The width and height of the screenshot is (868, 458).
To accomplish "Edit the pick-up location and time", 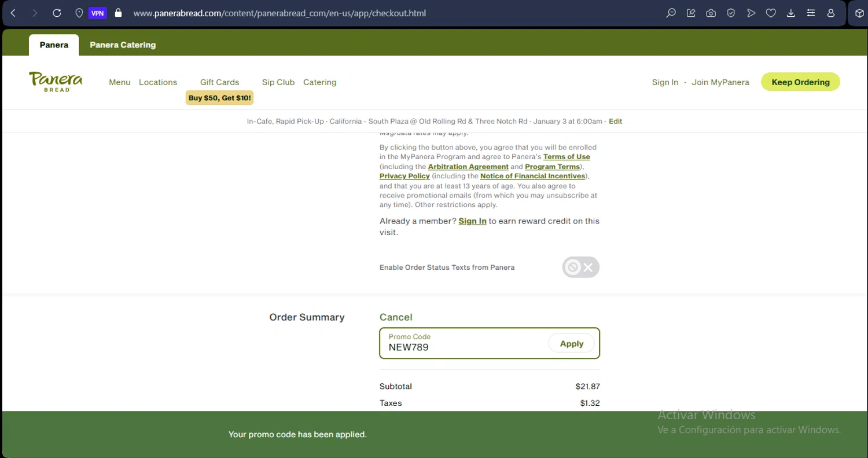I will 615,122.
